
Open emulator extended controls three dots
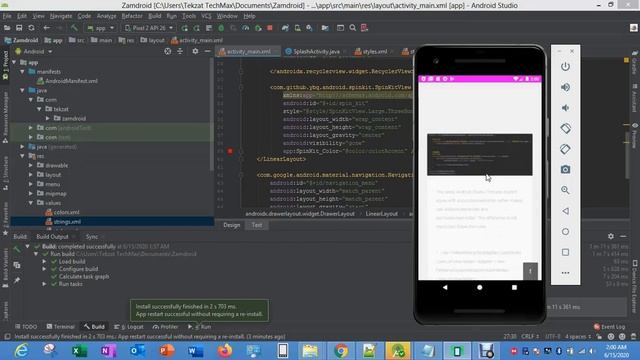pyautogui.click(x=565, y=273)
